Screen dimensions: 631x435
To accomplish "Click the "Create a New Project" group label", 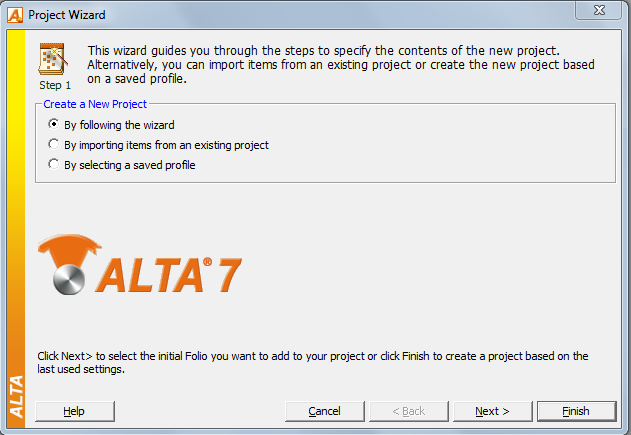I will point(95,104).
